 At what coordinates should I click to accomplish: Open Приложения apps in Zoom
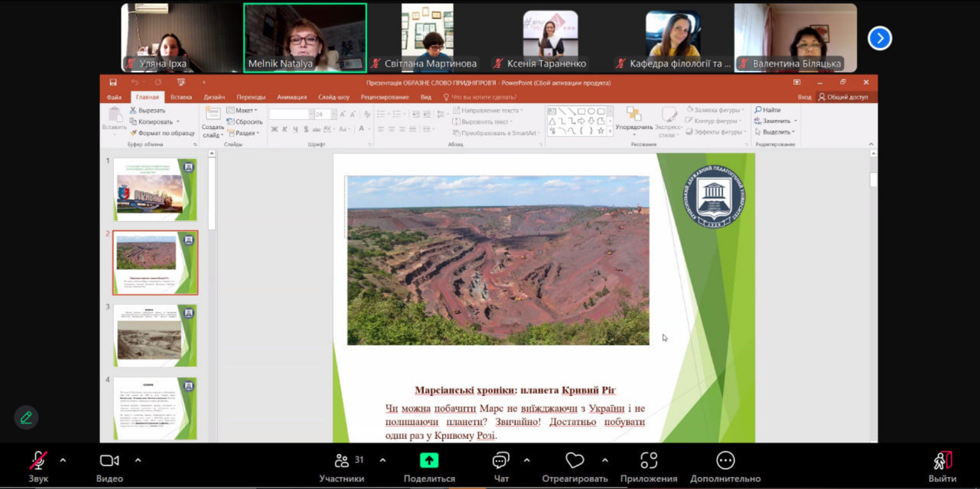click(x=649, y=467)
